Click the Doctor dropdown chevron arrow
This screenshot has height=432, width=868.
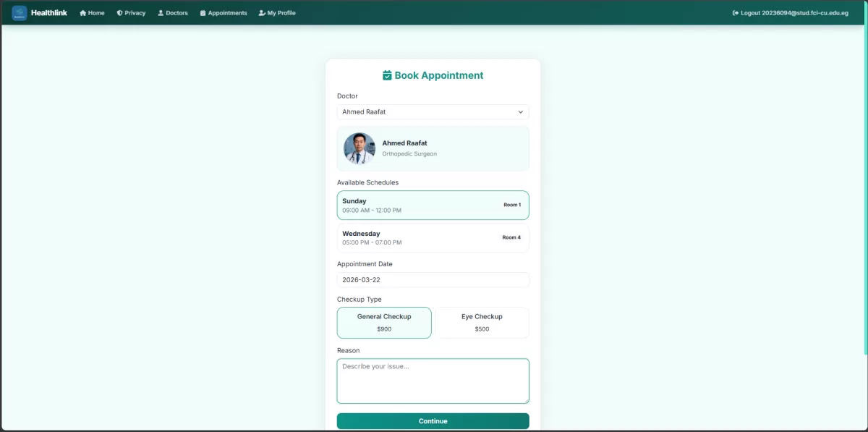pos(520,112)
